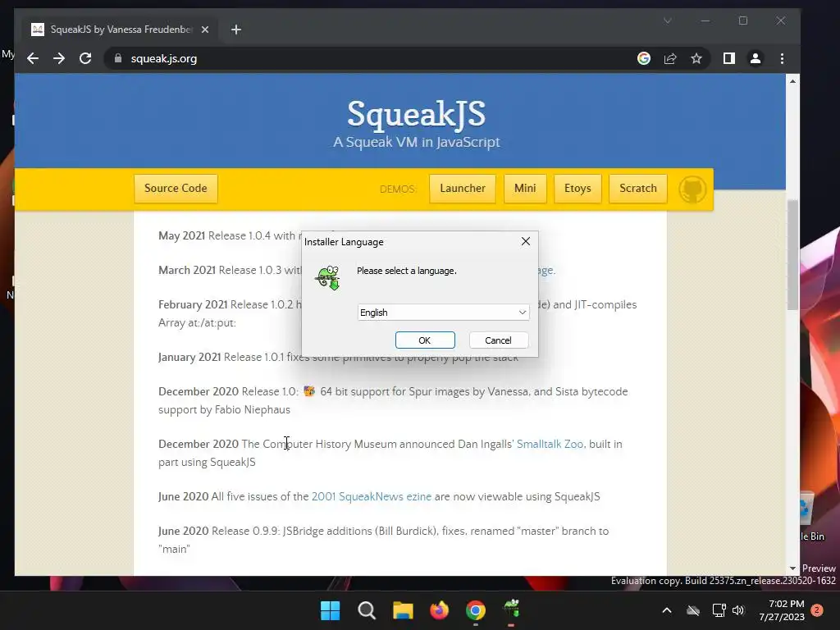Click OK in the Installer Language dialog

pyautogui.click(x=425, y=340)
